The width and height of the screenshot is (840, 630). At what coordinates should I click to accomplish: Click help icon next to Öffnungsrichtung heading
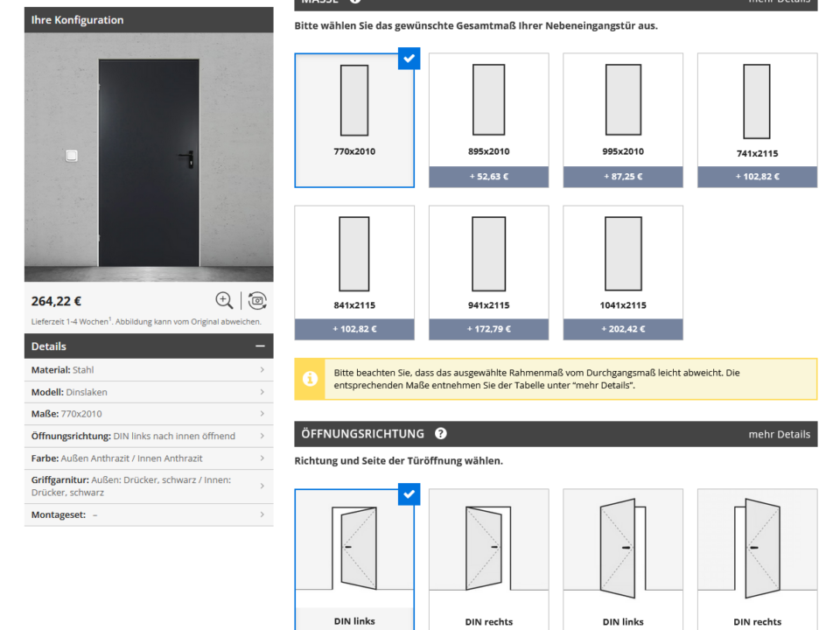pyautogui.click(x=441, y=434)
